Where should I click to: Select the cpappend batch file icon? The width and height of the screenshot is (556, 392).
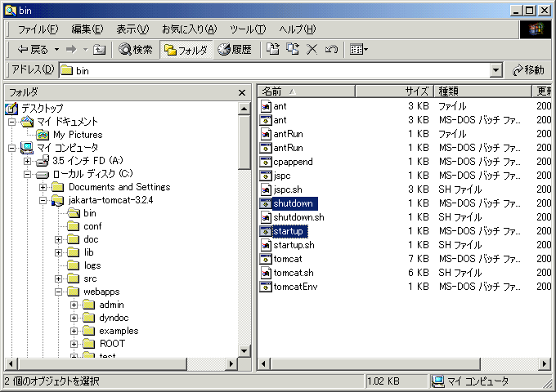[265, 162]
